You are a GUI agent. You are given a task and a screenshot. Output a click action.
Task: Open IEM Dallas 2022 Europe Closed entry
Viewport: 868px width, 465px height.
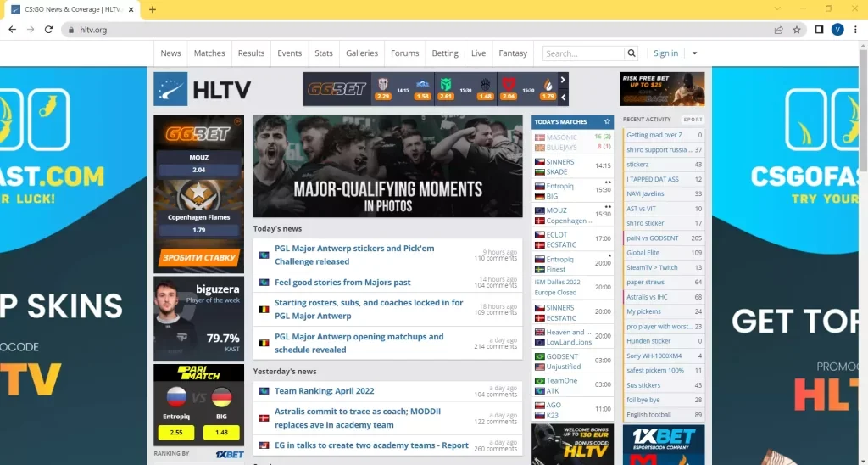click(x=572, y=288)
